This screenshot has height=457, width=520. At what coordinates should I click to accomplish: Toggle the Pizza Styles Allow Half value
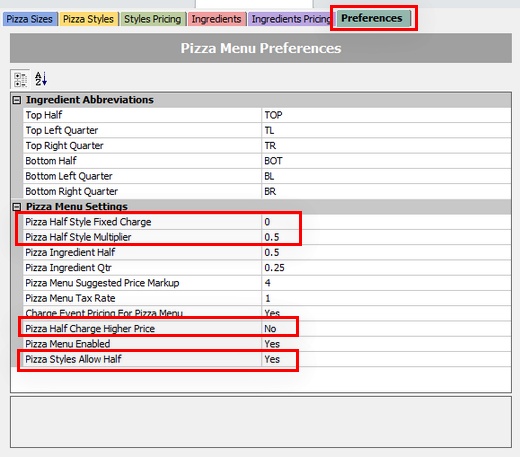click(386, 359)
